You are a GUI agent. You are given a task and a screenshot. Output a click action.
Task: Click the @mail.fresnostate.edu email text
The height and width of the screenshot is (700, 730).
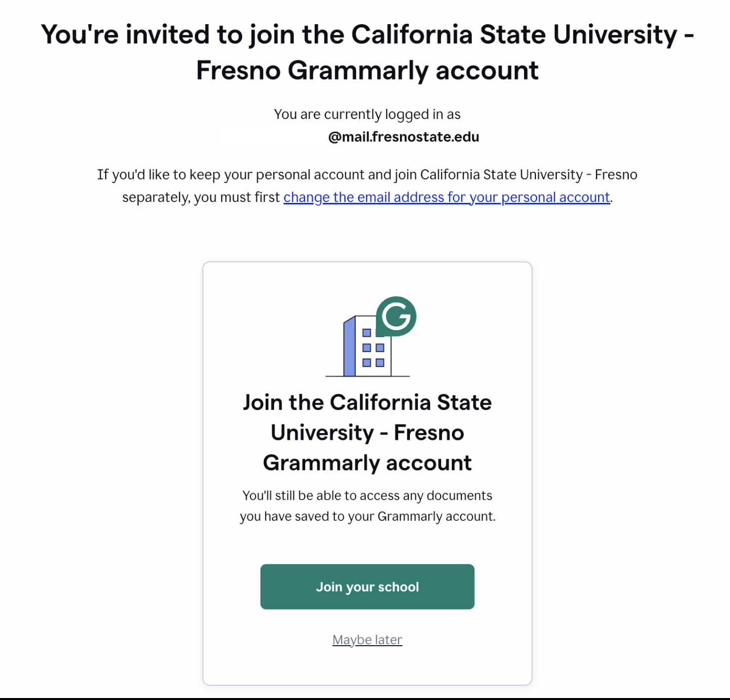click(x=404, y=137)
